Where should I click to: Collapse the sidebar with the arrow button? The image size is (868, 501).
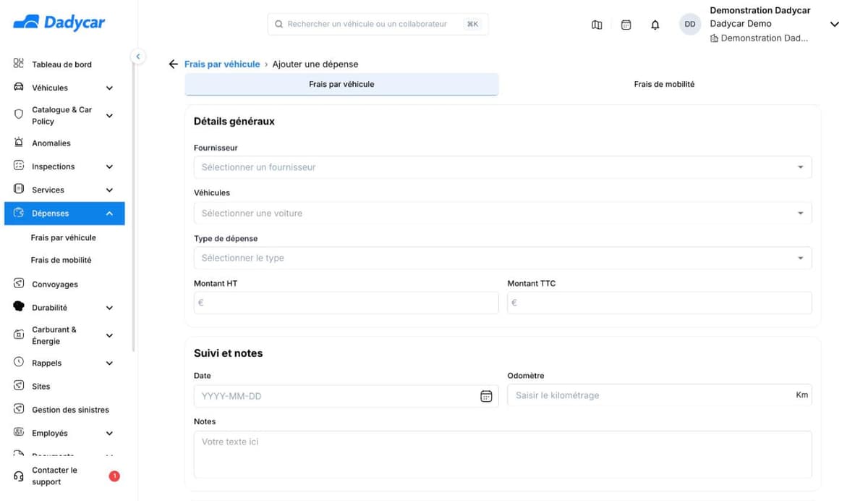point(138,56)
